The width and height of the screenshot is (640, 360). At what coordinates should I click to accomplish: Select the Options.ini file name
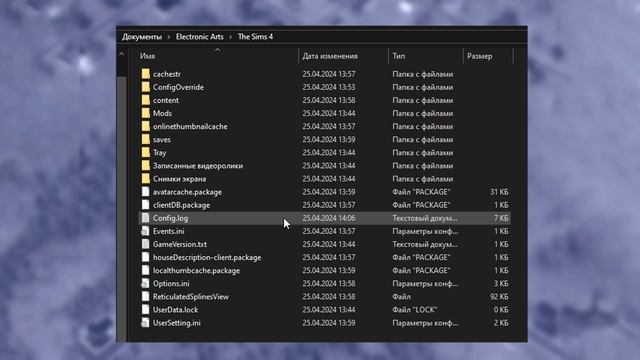point(171,283)
